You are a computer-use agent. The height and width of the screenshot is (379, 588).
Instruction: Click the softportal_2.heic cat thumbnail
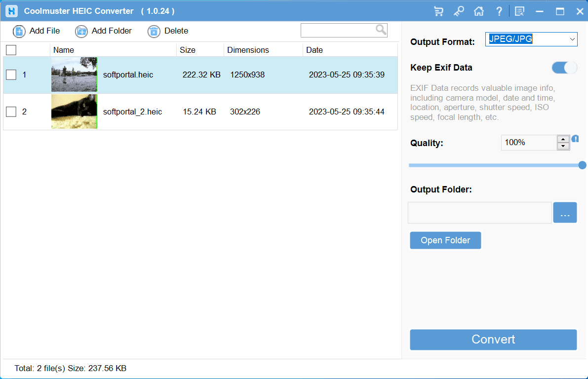(74, 112)
